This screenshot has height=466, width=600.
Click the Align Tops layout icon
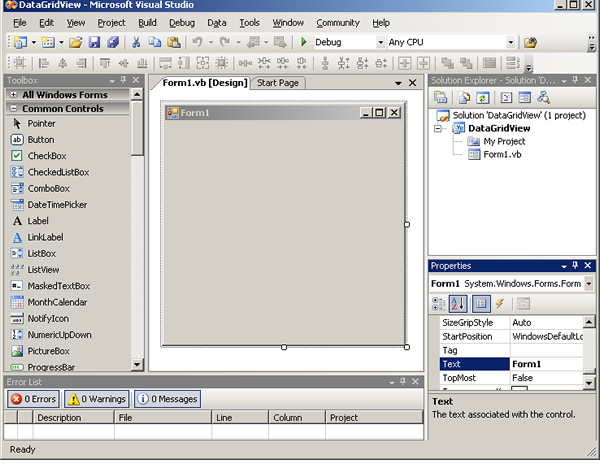(104, 63)
